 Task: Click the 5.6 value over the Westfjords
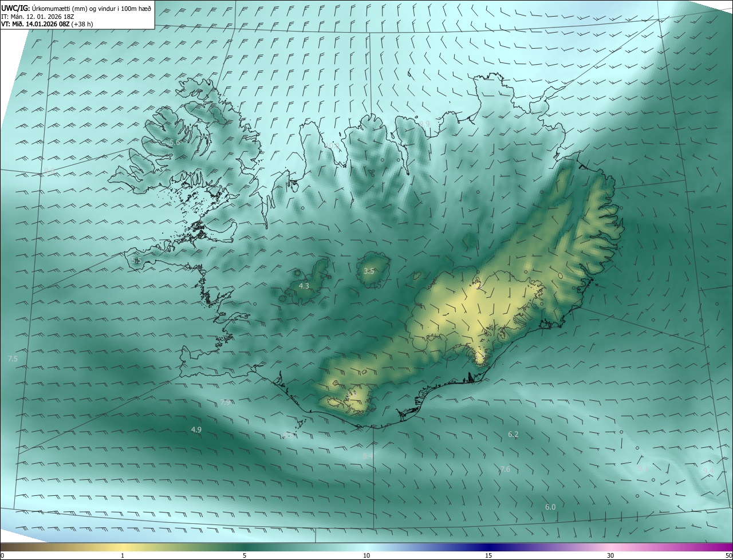pos(175,142)
